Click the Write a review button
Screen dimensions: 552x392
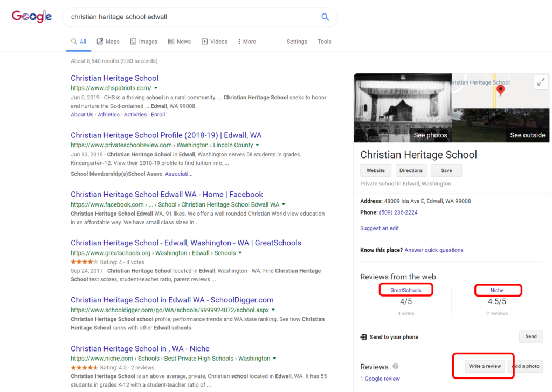(x=485, y=366)
